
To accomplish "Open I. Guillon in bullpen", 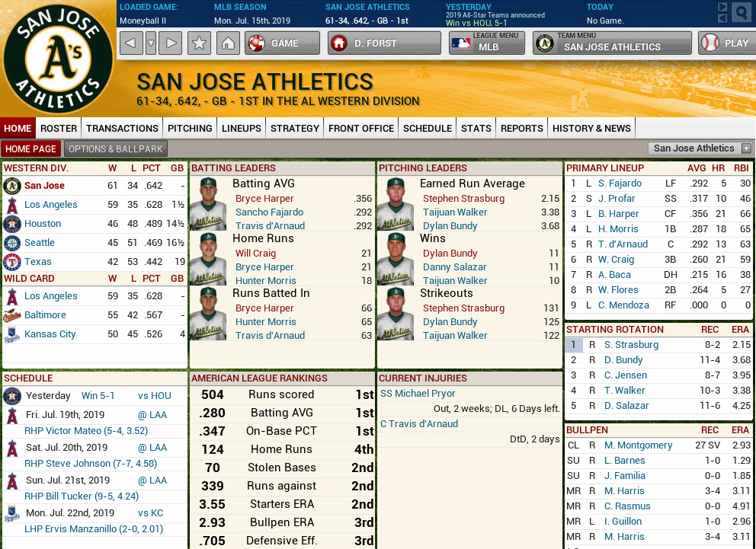I will [623, 521].
